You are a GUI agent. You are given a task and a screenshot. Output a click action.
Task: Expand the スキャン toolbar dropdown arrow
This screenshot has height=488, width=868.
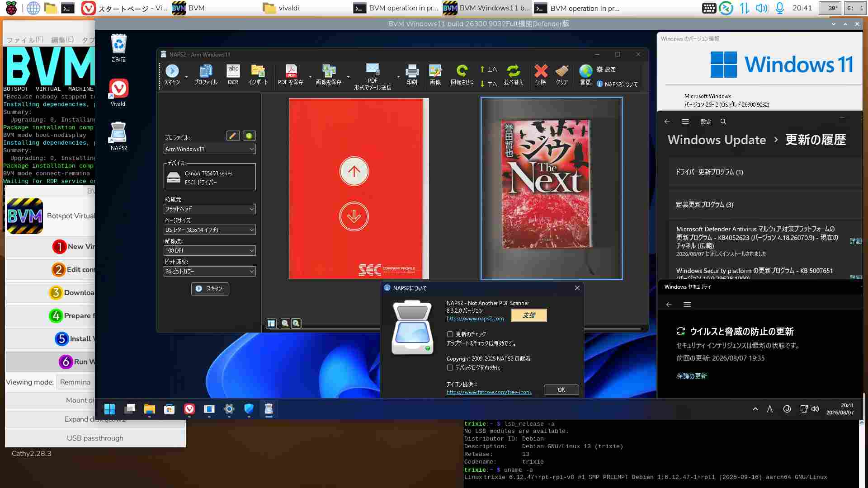click(x=186, y=77)
